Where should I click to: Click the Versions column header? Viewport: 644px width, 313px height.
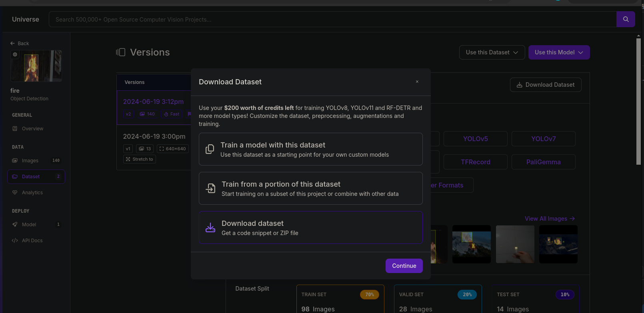click(134, 82)
